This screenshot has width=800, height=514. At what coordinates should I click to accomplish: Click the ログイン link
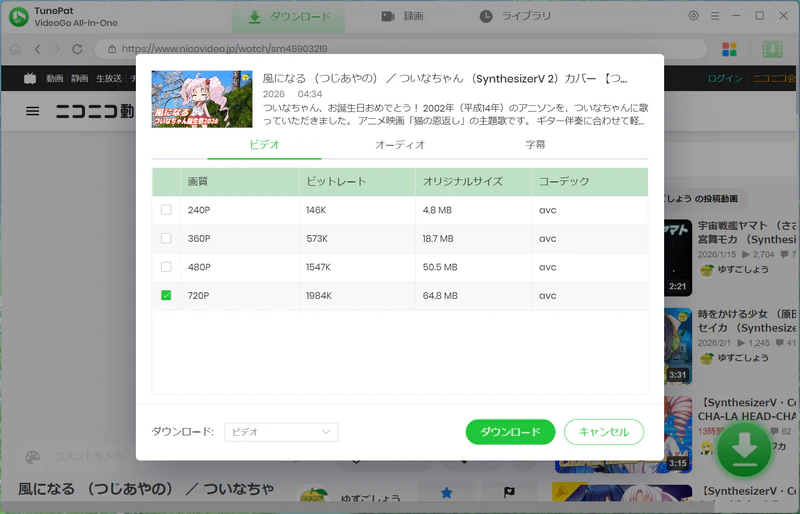(x=724, y=78)
